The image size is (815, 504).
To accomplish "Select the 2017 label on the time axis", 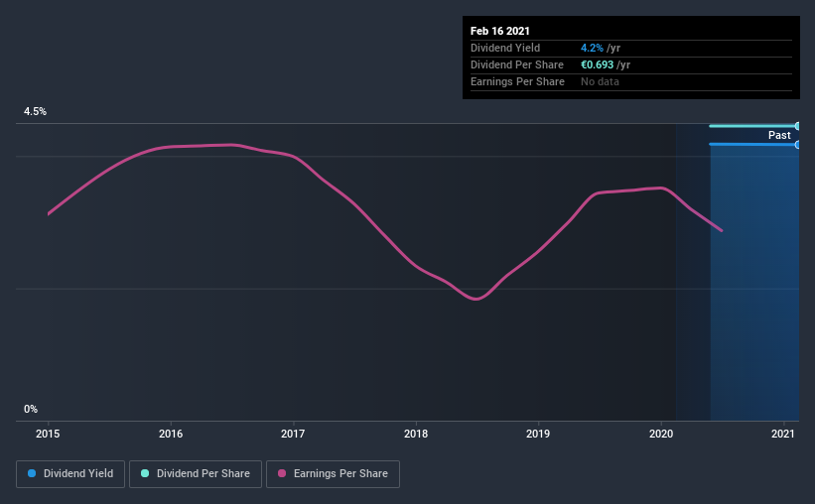I will pyautogui.click(x=293, y=434).
